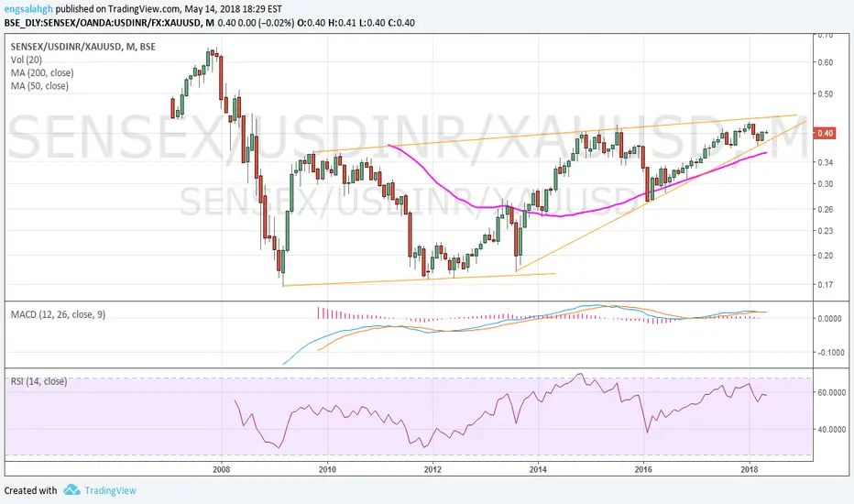The height and width of the screenshot is (504, 854).
Task: Click the TradingView link at the bottom
Action: (110, 490)
